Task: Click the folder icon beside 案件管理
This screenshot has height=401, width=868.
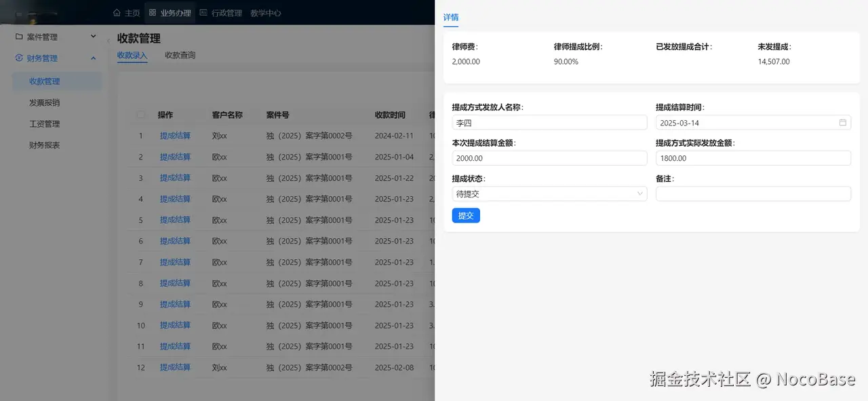Action: pyautogui.click(x=19, y=37)
